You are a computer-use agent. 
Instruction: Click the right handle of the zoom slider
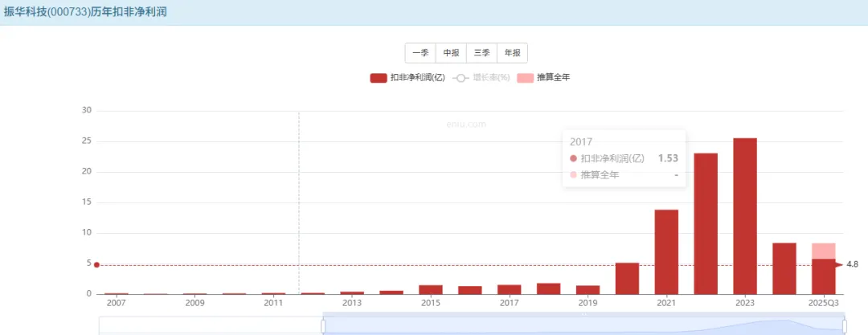click(x=844, y=326)
